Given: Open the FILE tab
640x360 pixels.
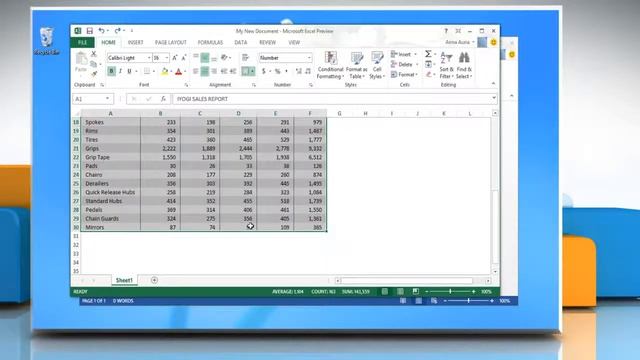Looking at the screenshot, I should point(82,42).
